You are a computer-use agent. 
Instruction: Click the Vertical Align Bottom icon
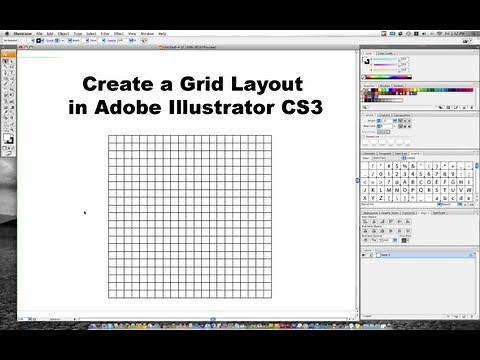coord(409,221)
